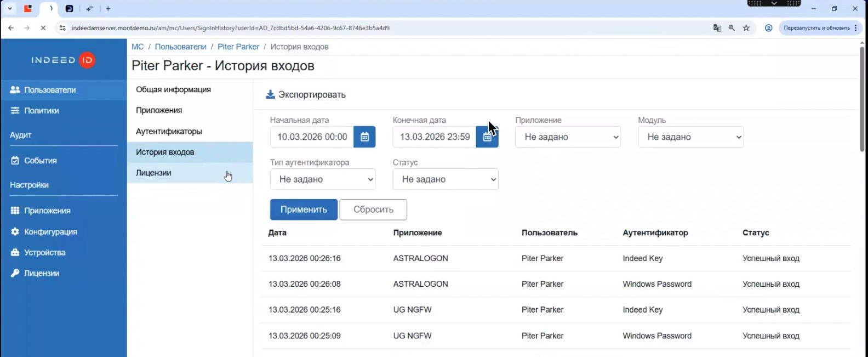868x357 pixels.
Task: Go to События in the sidebar
Action: 40,161
